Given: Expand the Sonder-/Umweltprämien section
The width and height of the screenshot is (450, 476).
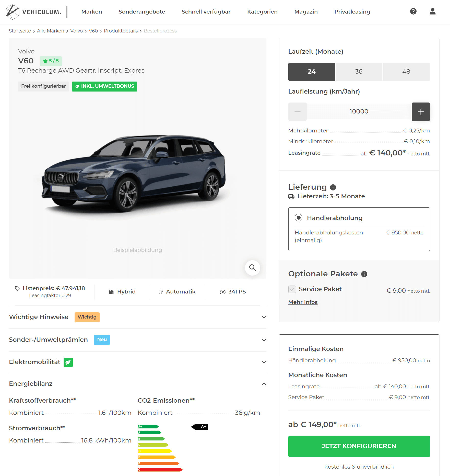Looking at the screenshot, I should tap(138, 340).
